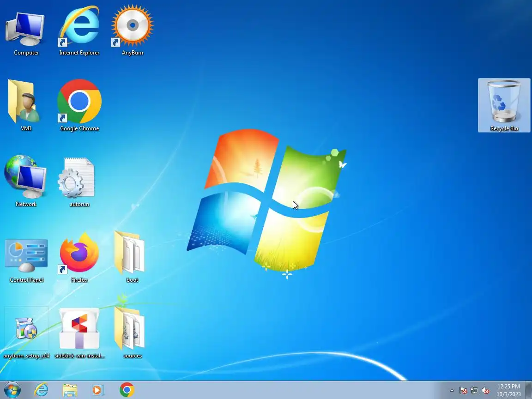The image size is (532, 399).
Task: Select the sources folder icon
Action: [x=132, y=332]
